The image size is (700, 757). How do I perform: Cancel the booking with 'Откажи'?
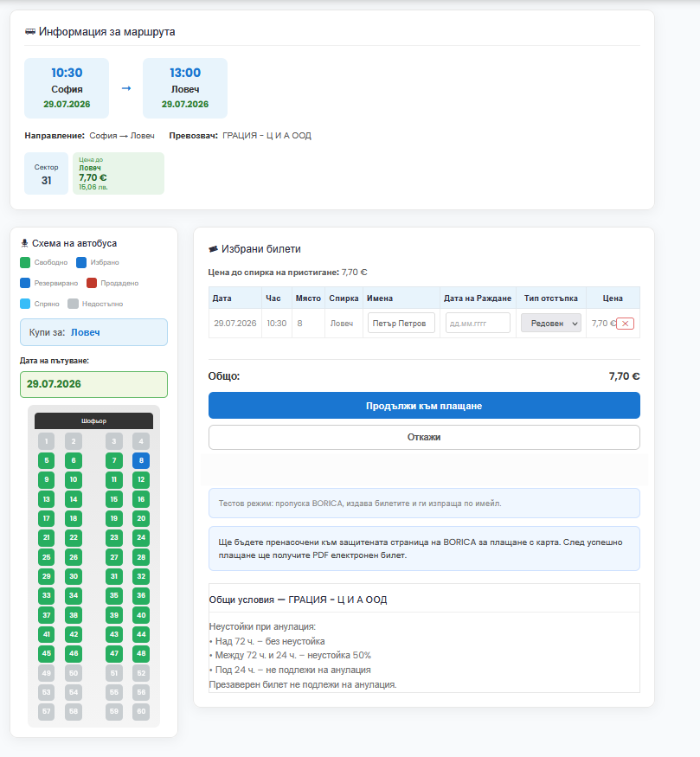click(424, 438)
